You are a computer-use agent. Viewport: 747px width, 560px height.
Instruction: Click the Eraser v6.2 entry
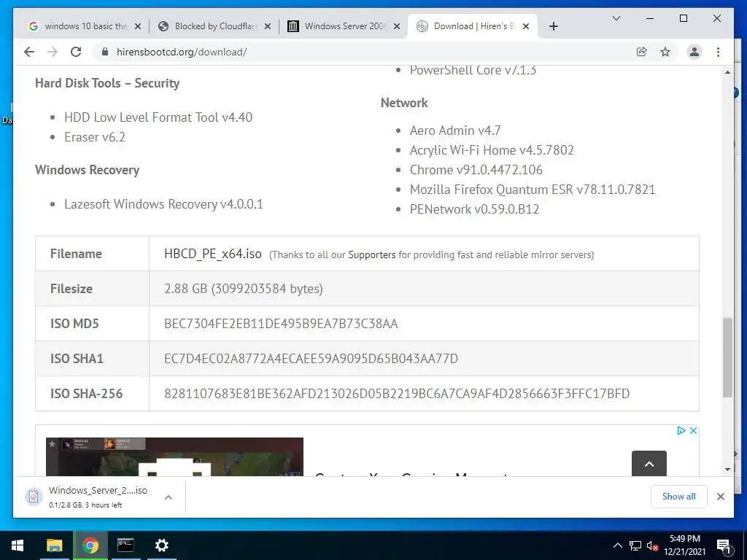94,137
